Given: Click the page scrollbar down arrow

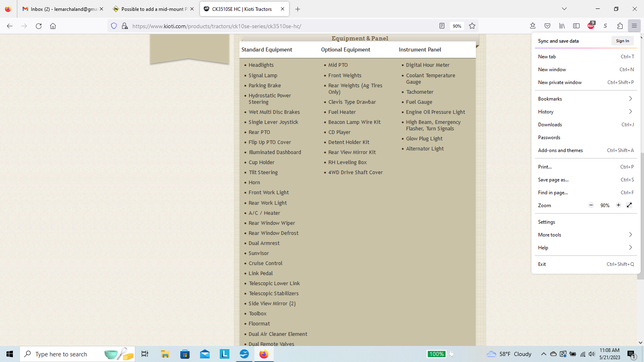Looking at the screenshot, I should pos(640,343).
